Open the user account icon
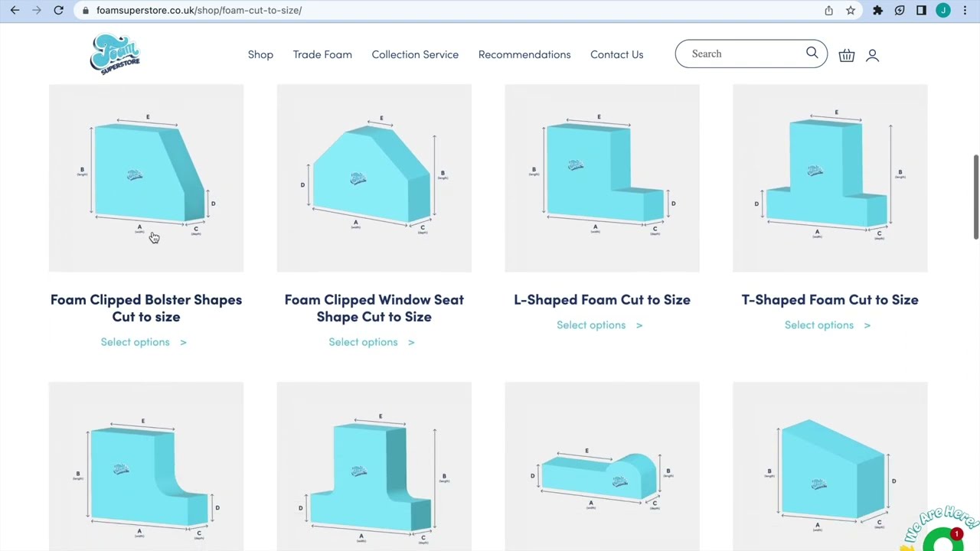980x551 pixels. [x=872, y=55]
